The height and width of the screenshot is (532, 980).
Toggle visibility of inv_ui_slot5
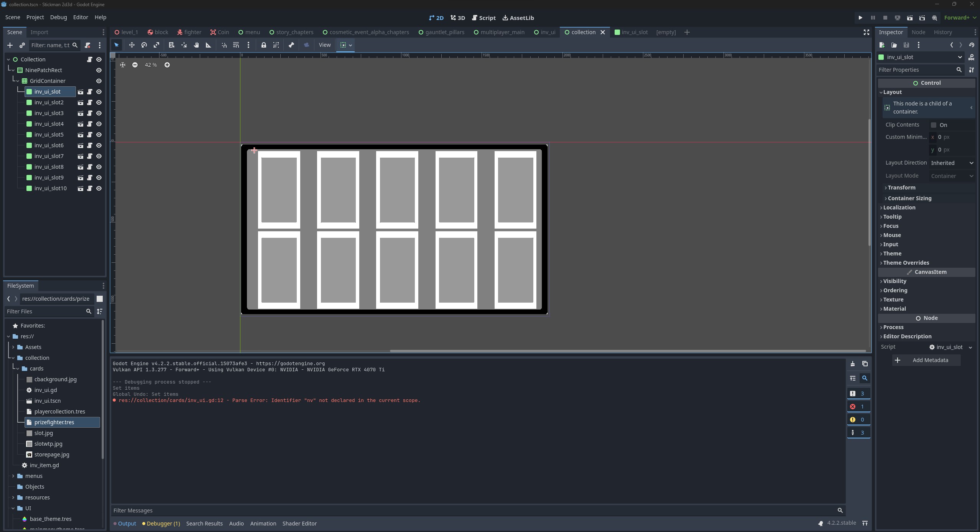point(99,135)
